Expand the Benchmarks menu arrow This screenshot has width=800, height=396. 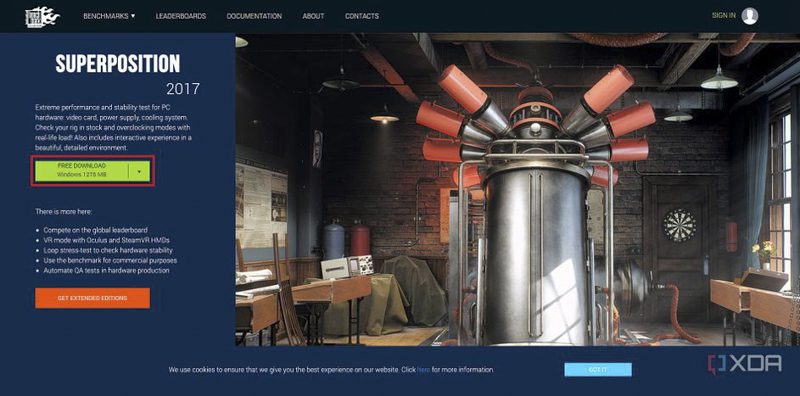(x=133, y=16)
